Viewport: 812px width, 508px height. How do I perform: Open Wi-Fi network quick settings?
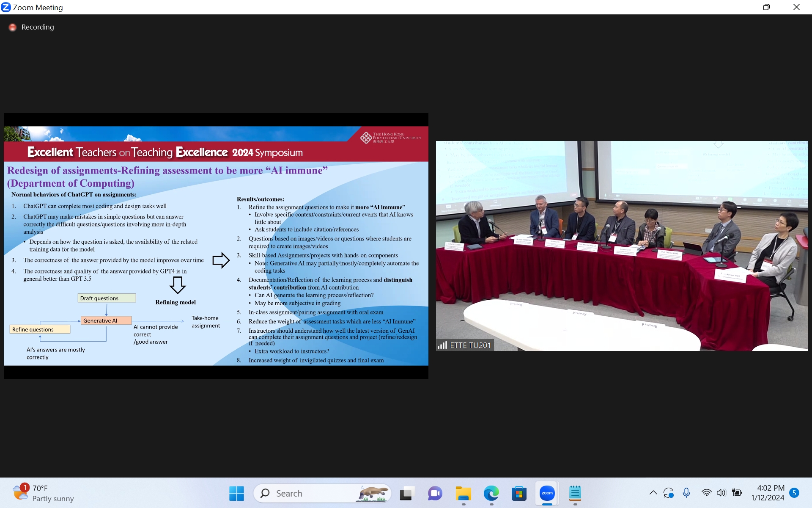(706, 492)
